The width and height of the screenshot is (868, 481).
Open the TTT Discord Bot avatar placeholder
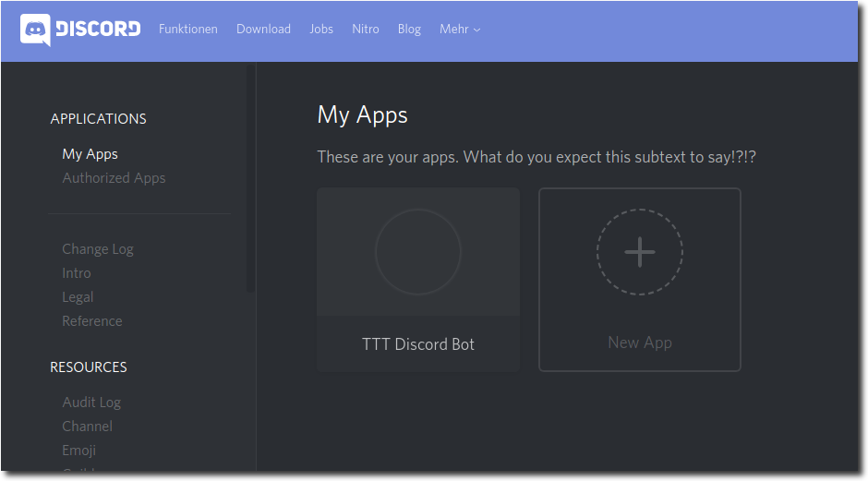418,252
